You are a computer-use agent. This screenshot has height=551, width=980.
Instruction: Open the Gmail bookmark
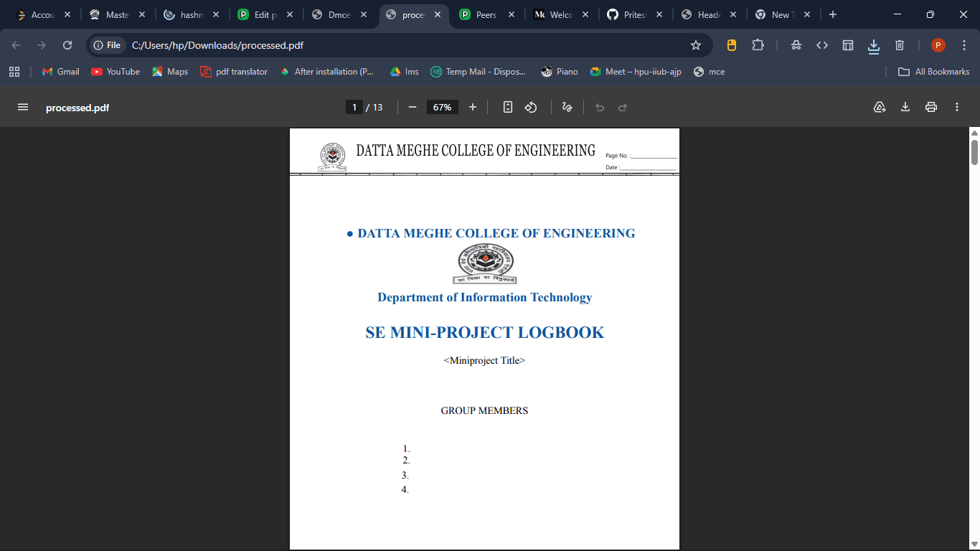pos(60,72)
